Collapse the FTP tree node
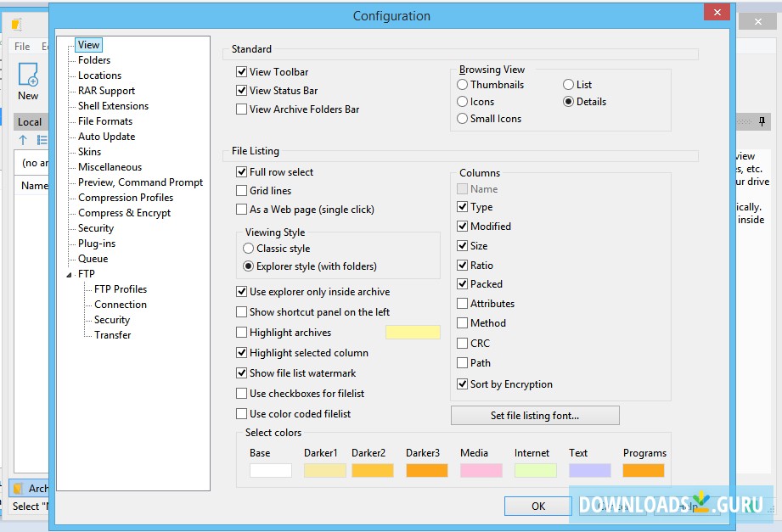782x532 pixels. 70,275
